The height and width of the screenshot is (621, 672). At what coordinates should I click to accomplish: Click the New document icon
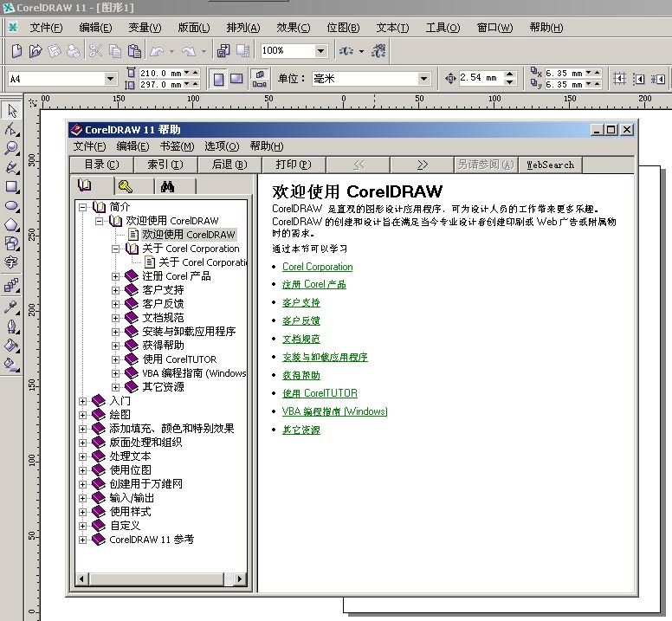16,51
